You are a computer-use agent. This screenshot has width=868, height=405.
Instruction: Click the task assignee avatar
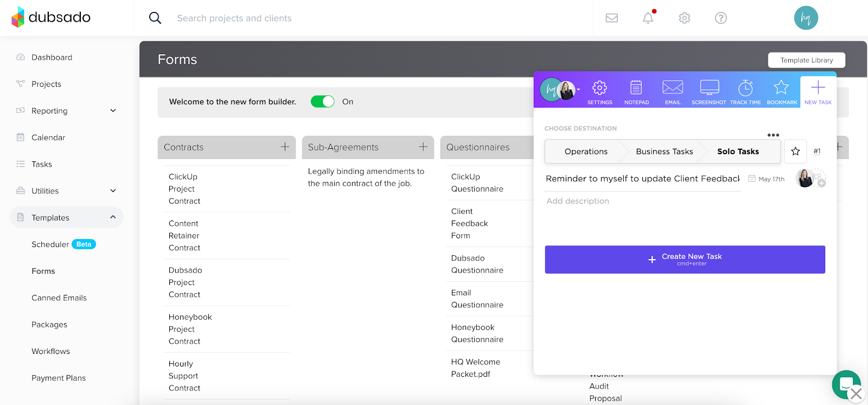pos(805,178)
